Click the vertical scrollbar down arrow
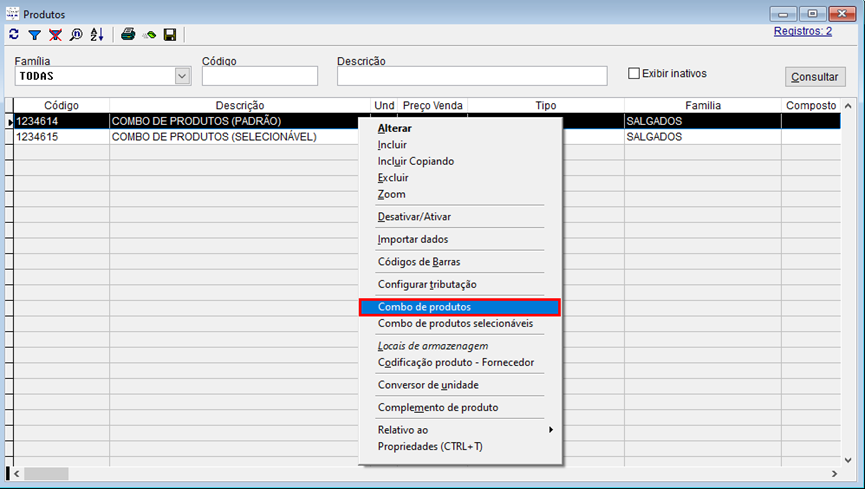The image size is (865, 489). [848, 460]
